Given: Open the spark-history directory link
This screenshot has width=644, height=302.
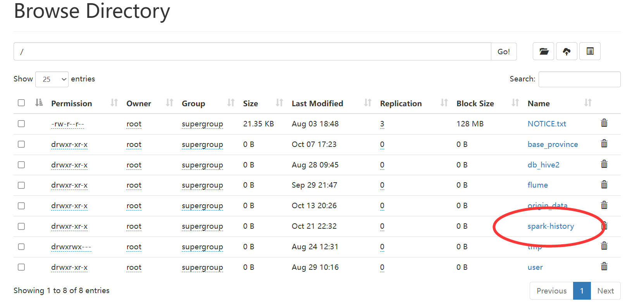Looking at the screenshot, I should tap(551, 226).
